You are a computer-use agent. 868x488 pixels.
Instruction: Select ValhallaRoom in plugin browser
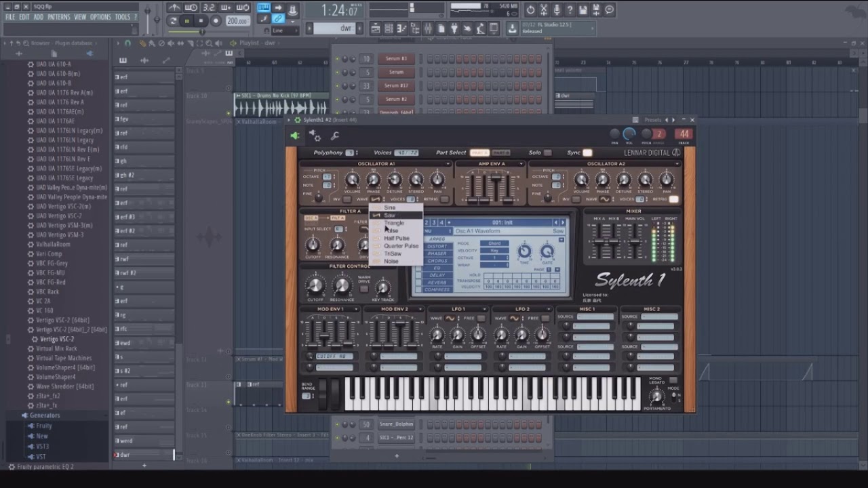pyautogui.click(x=53, y=244)
